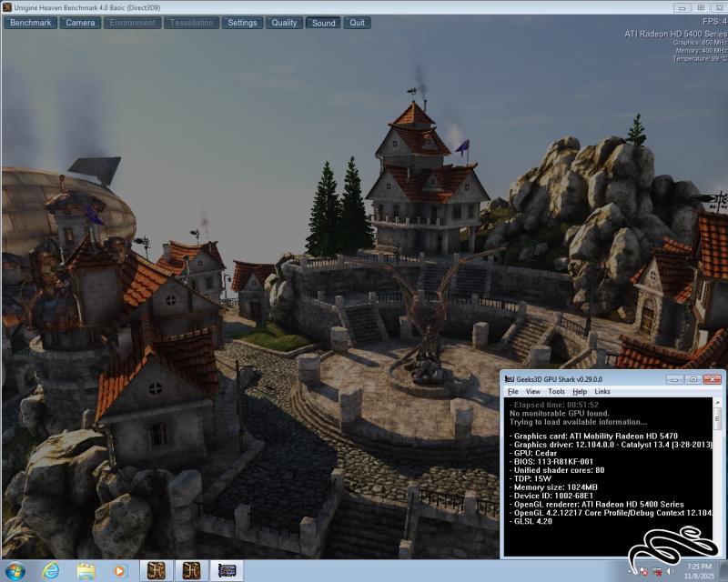Expand the Quality options in Heaven
Viewport: 728px width, 582px height.
[x=284, y=23]
